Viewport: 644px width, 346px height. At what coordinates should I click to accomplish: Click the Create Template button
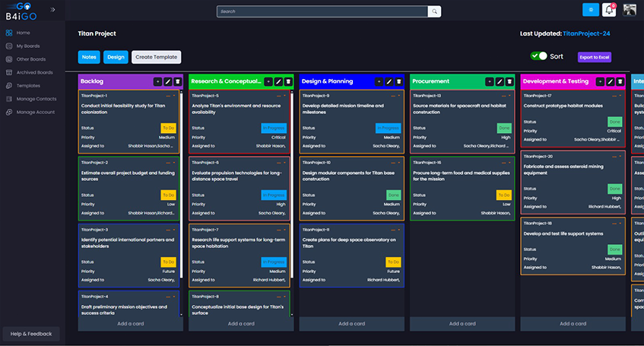156,57
